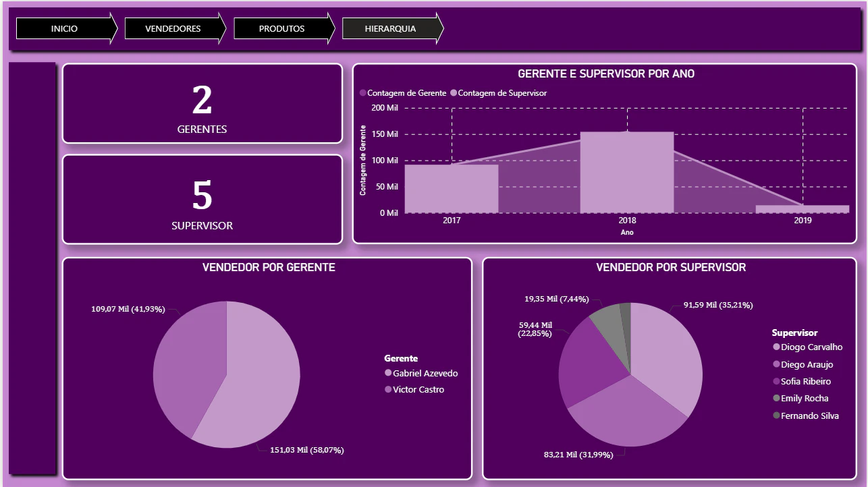Select the 2019 bar in the chart

pyautogui.click(x=803, y=209)
